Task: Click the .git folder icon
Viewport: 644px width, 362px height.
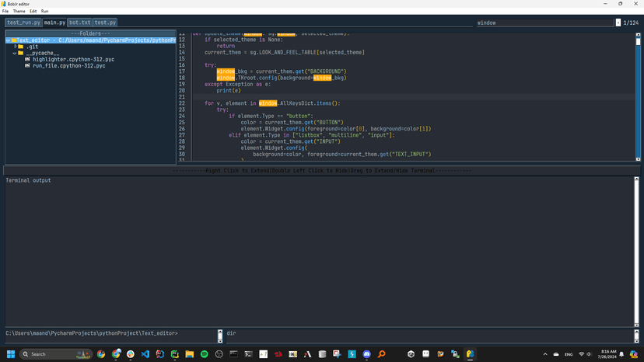Action: [x=21, y=47]
